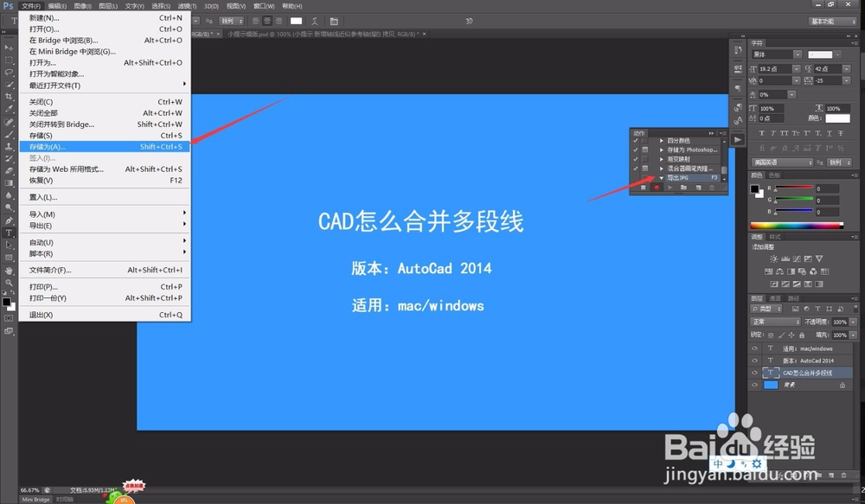Center-align text in options bar
865x504 pixels.
267,21
